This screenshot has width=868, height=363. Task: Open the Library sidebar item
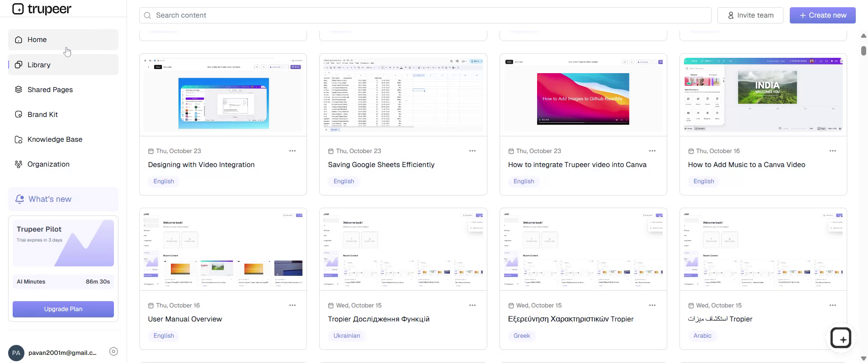point(63,65)
